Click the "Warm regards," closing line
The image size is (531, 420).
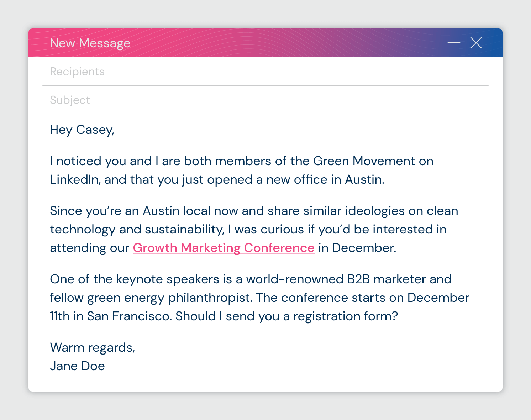[92, 348]
